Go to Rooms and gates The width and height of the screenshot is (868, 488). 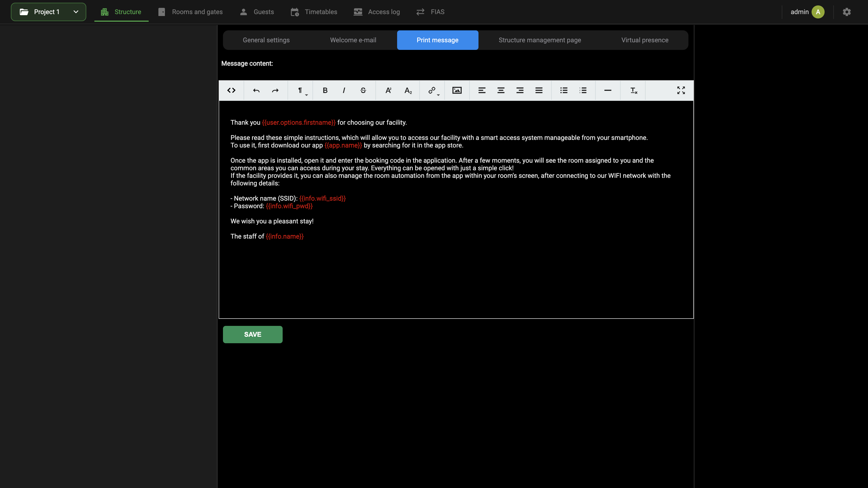click(190, 12)
